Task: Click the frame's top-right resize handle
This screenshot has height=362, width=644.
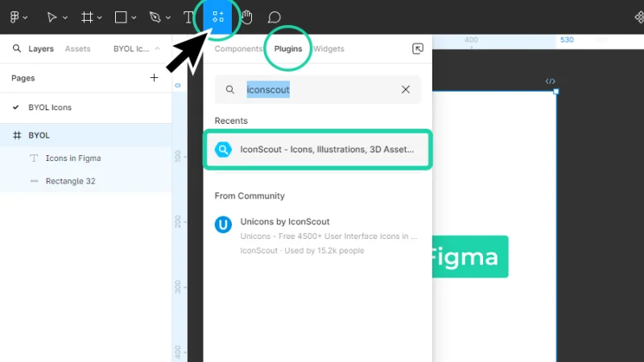Action: point(556,92)
